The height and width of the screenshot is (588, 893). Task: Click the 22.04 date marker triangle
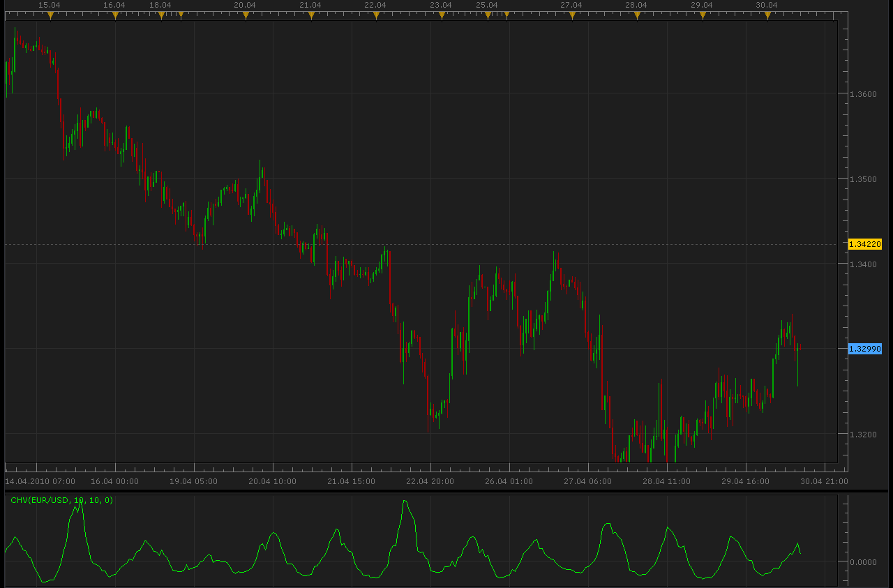(x=376, y=15)
